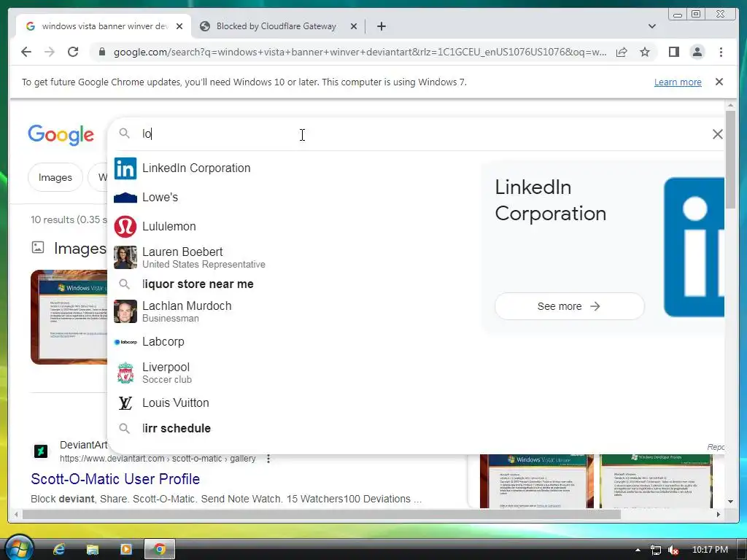Click the search magnifier icon in box

click(124, 133)
